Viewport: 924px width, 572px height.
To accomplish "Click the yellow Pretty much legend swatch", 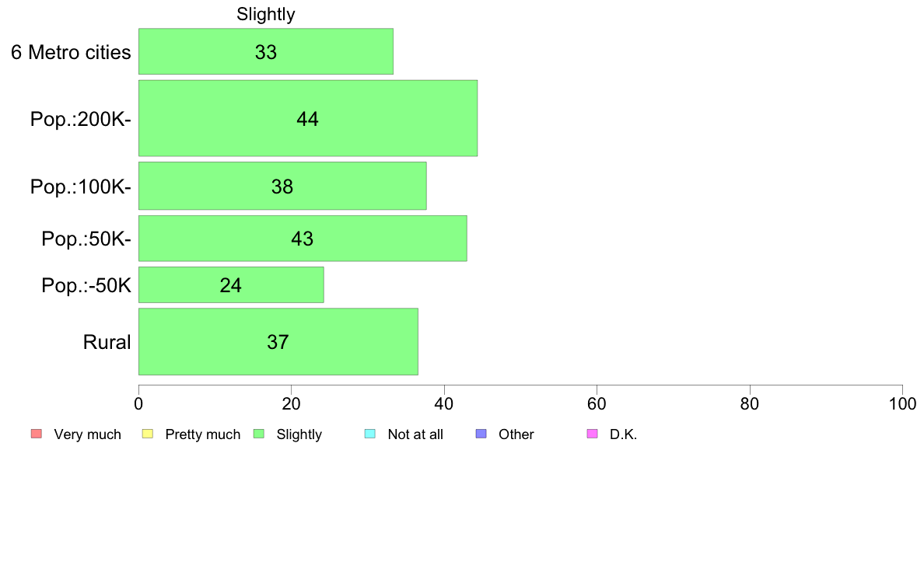I will click(147, 434).
